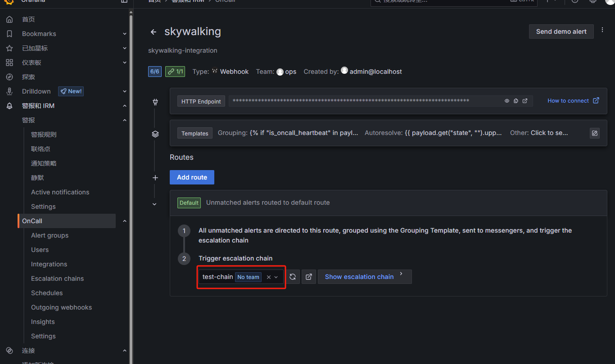Click the New! badge beside Drilldown

[x=71, y=91]
